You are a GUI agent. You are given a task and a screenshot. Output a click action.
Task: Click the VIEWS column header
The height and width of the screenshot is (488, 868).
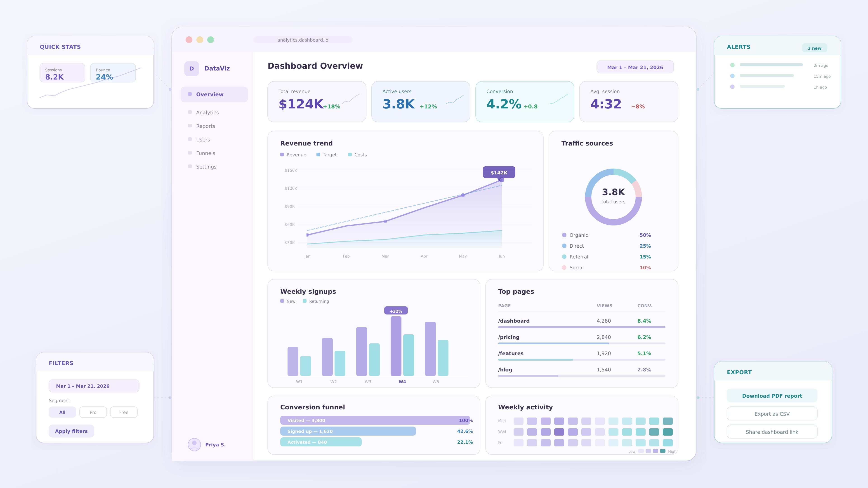604,306
